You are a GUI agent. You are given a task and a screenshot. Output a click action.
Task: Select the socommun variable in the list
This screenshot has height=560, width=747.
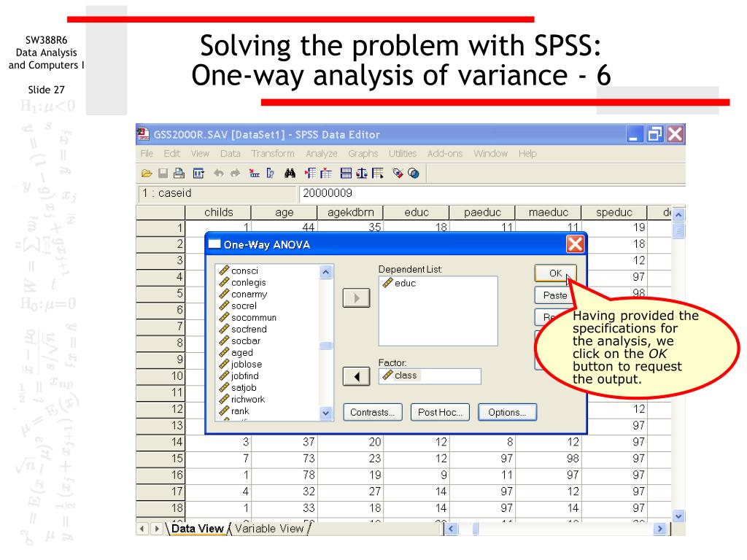click(248, 318)
